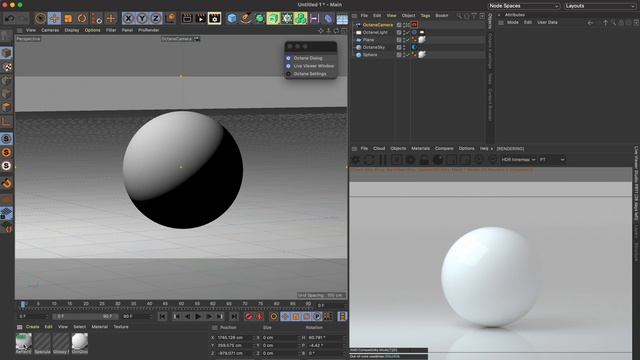The image size is (640, 360).
Task: Open the viewport Display menu
Action: click(72, 30)
